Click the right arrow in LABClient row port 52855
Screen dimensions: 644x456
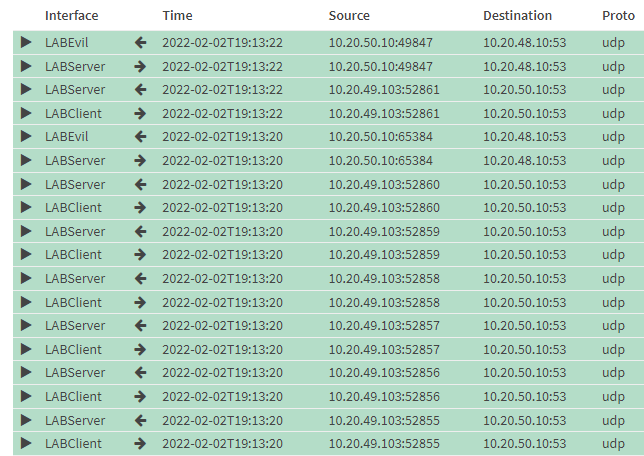click(140, 443)
